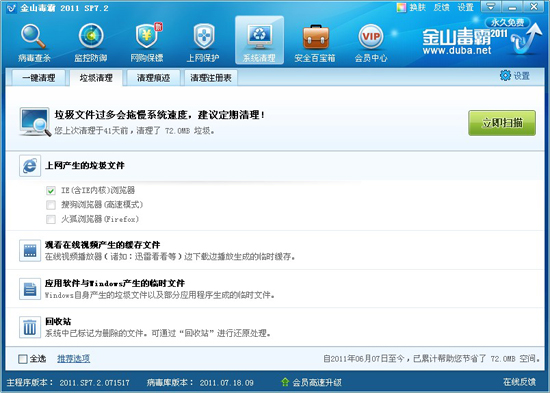Open the 设置 menu in the title bar
Image resolution: width=550 pixels, height=393 pixels.
tap(465, 7)
